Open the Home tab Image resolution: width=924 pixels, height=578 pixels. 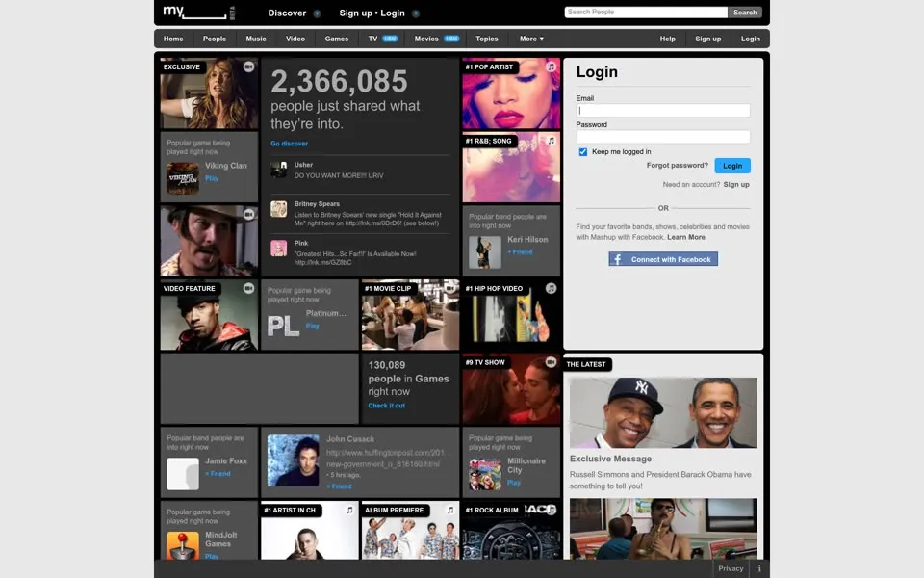173,39
